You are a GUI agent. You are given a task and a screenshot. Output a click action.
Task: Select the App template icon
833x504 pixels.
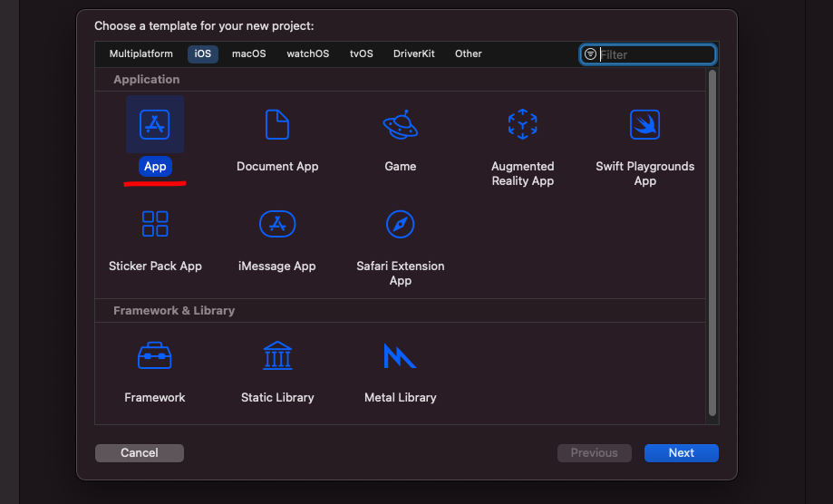tap(155, 124)
